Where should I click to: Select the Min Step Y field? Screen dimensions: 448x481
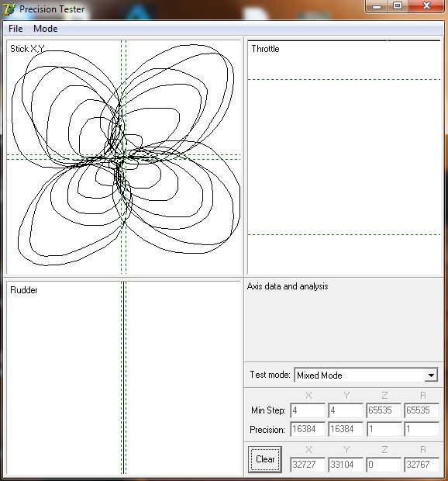(346, 410)
